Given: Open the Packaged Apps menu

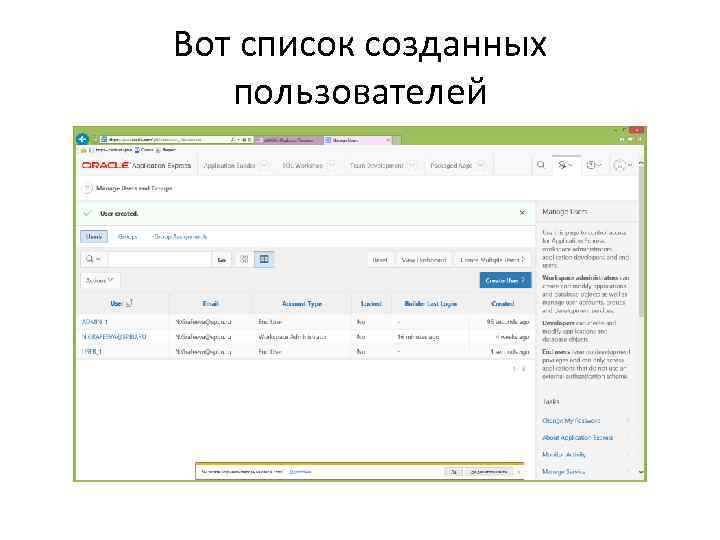Looking at the screenshot, I should (451, 165).
